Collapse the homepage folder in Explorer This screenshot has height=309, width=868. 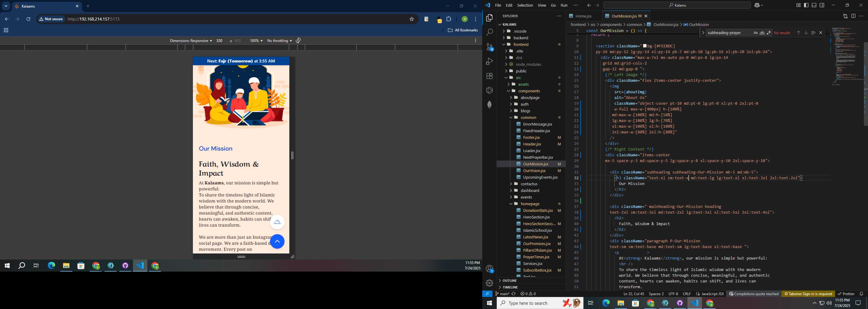[x=531, y=204]
